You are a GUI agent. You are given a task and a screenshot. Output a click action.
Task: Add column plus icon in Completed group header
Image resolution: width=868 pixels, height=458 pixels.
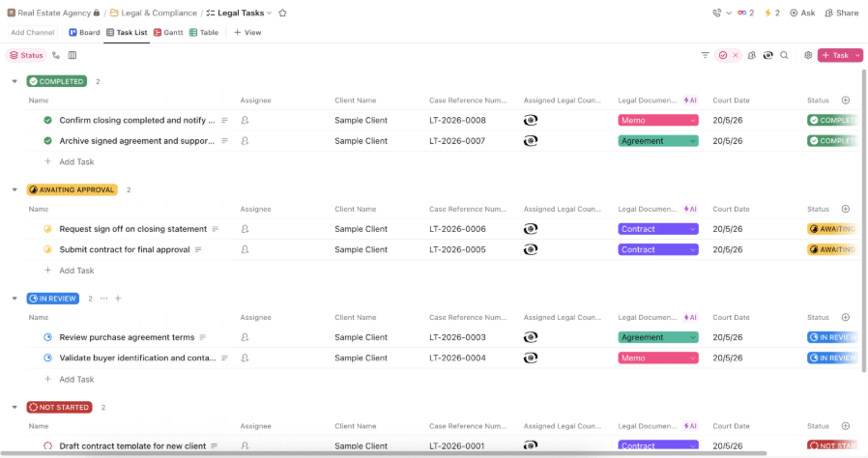(846, 100)
